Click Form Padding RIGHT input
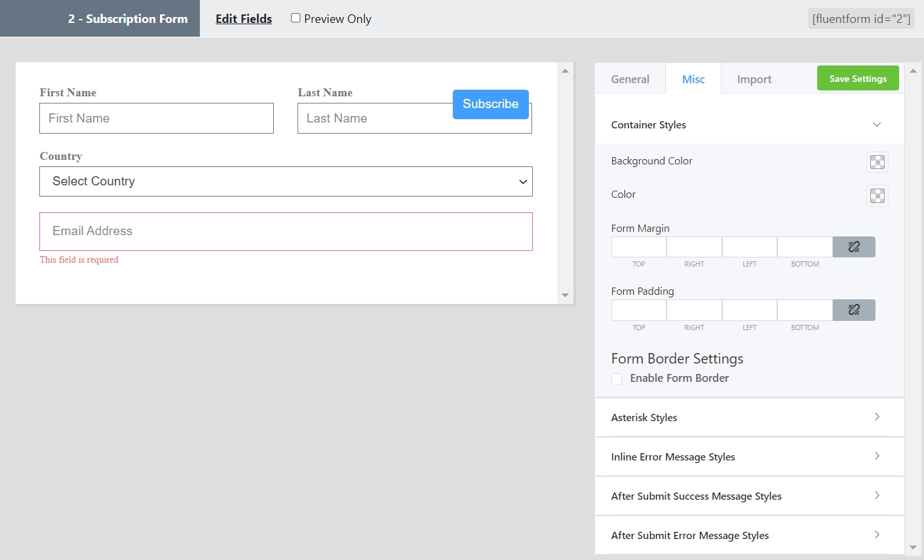This screenshot has height=560, width=924. pos(694,310)
